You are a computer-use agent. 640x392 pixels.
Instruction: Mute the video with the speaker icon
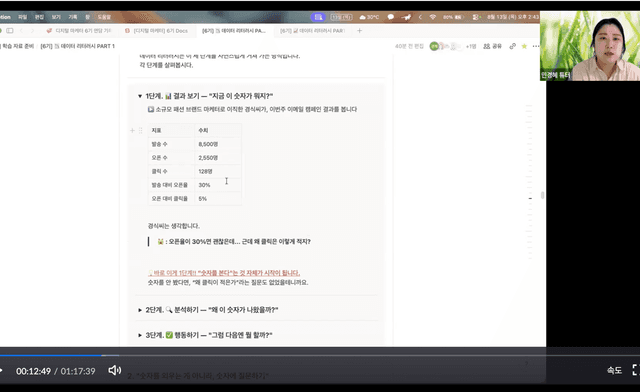point(114,370)
